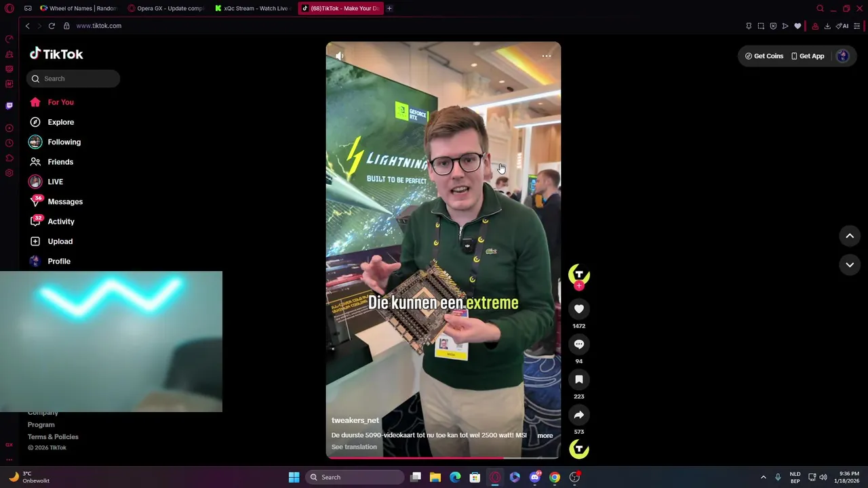The image size is (868, 488).
Task: Click 'See translation' under the caption
Action: point(354,447)
